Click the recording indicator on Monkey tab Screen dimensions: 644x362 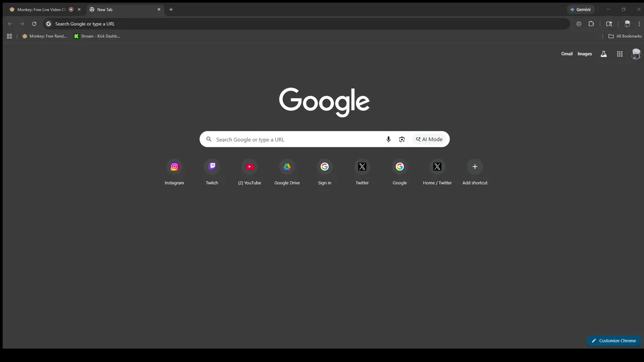coord(71,10)
